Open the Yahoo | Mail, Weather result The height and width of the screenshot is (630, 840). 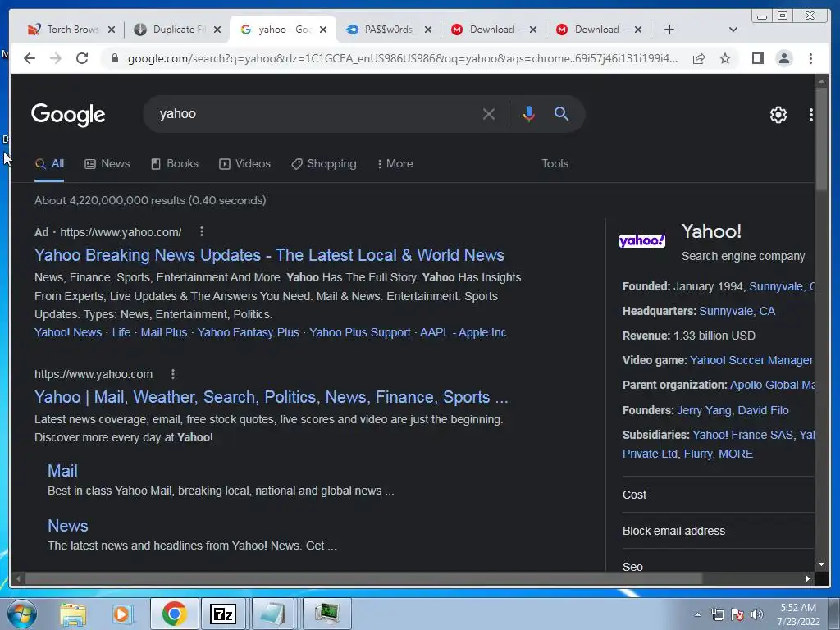(x=271, y=397)
